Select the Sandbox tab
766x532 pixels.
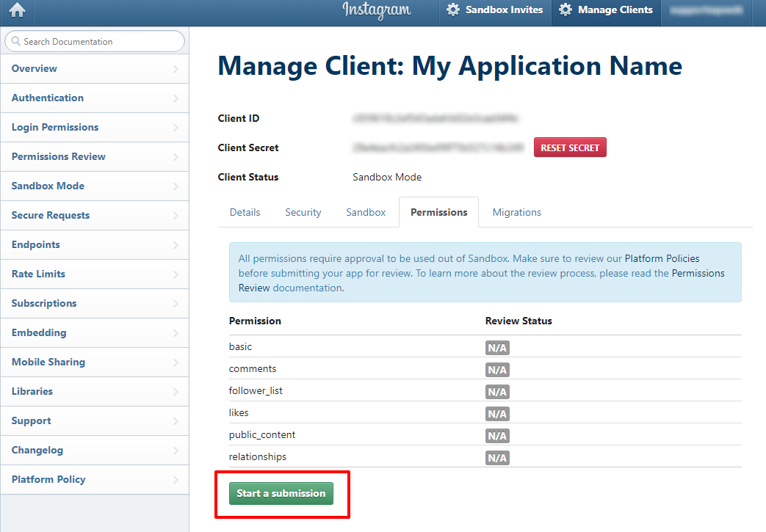coord(366,212)
